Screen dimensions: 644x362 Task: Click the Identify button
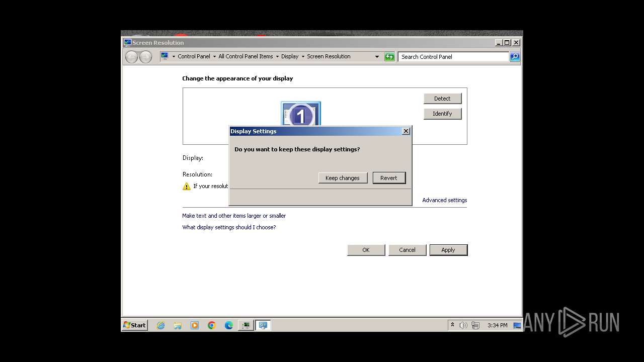(442, 114)
